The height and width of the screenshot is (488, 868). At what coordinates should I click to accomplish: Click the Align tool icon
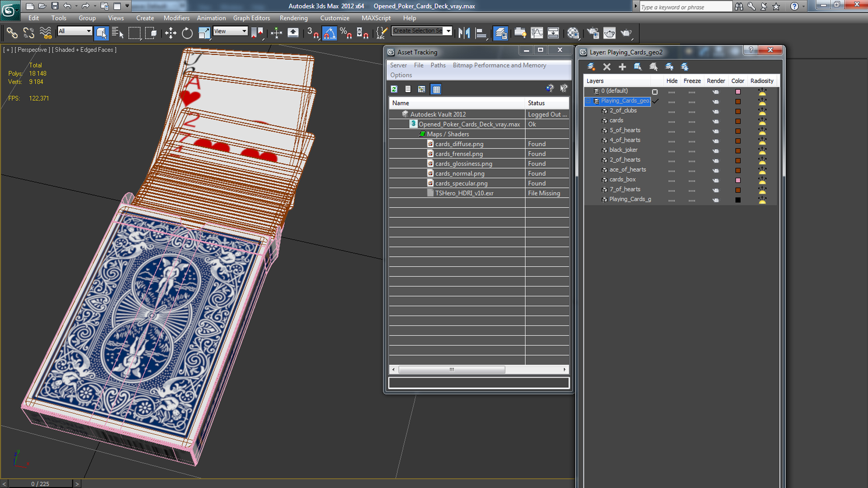click(x=481, y=33)
